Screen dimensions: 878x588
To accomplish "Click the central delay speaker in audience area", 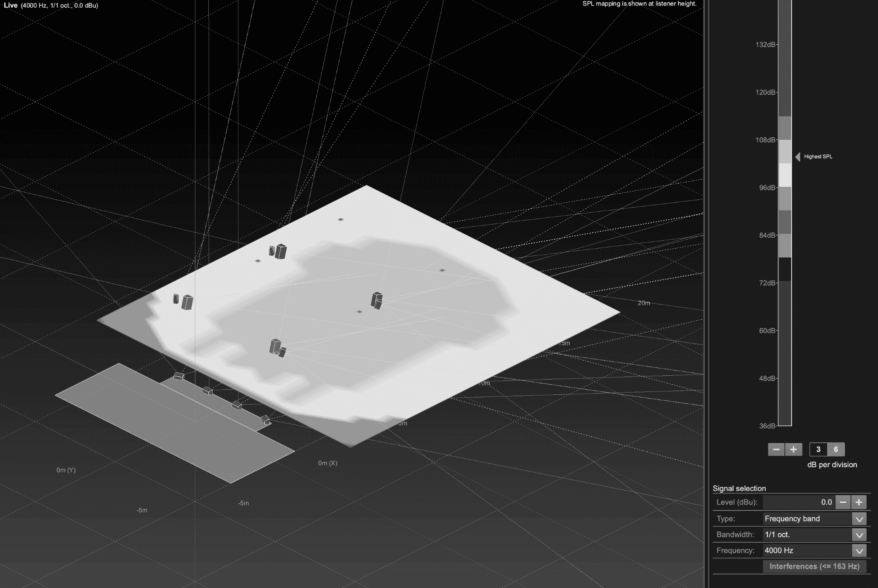I will (x=377, y=300).
